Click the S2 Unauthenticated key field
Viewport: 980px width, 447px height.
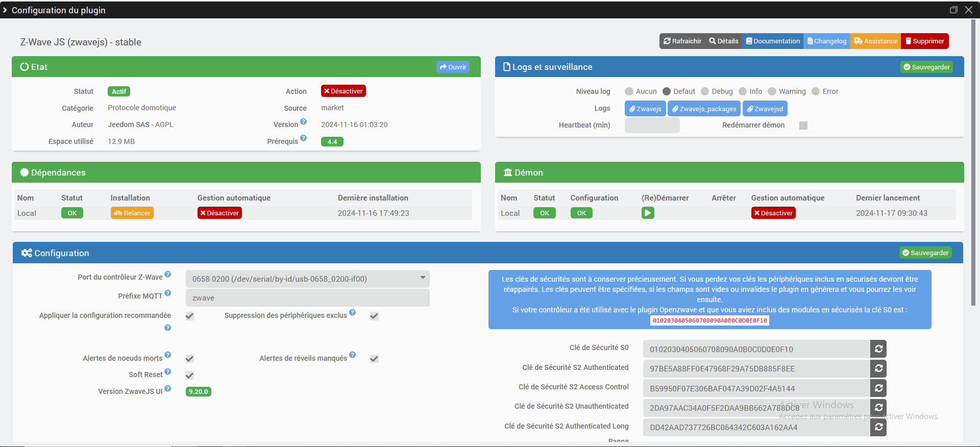point(756,408)
